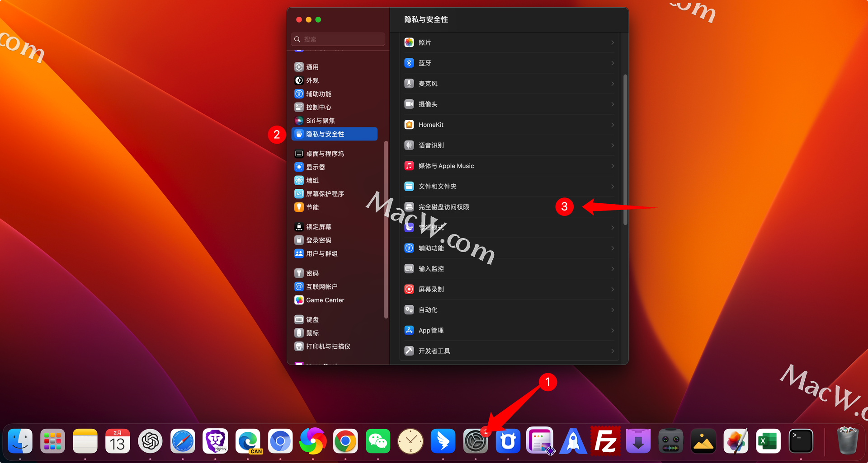Open the 完全磁盘访问权限 row

(509, 207)
